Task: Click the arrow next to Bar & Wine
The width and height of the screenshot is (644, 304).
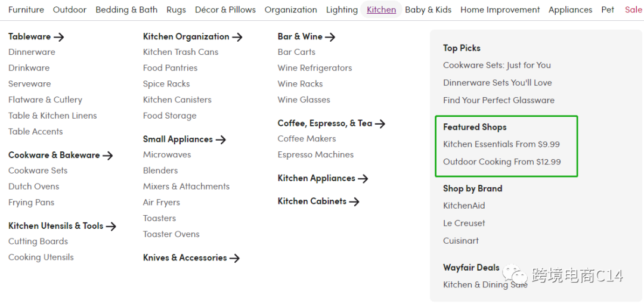Action: 330,37
